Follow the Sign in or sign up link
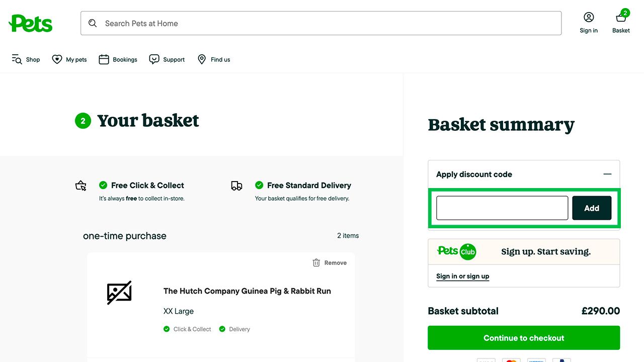The width and height of the screenshot is (644, 362). click(462, 276)
